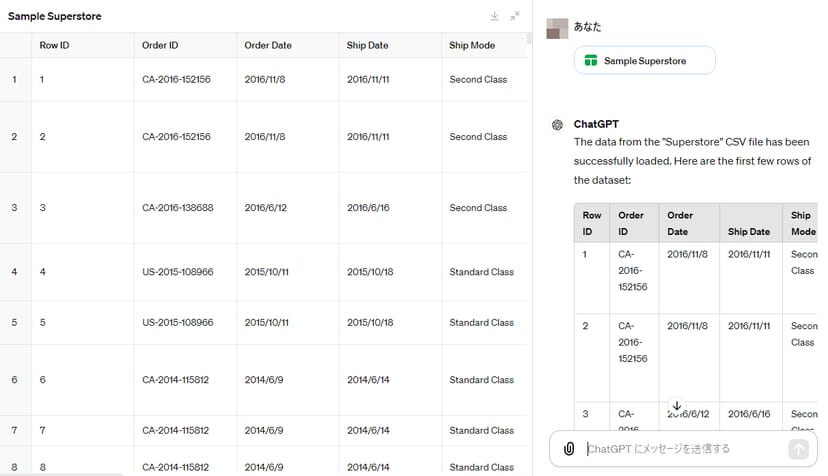Click the ChatGPT logo beside the response

[x=558, y=124]
